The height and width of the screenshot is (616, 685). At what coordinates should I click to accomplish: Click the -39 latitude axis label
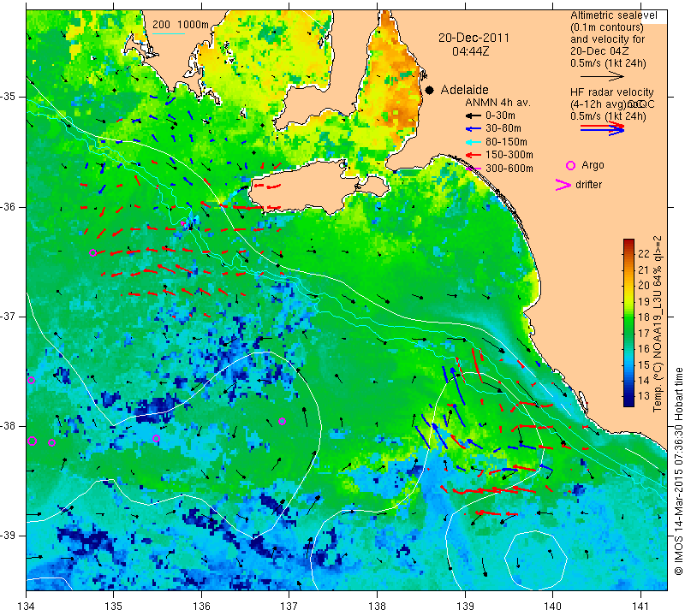(8, 536)
